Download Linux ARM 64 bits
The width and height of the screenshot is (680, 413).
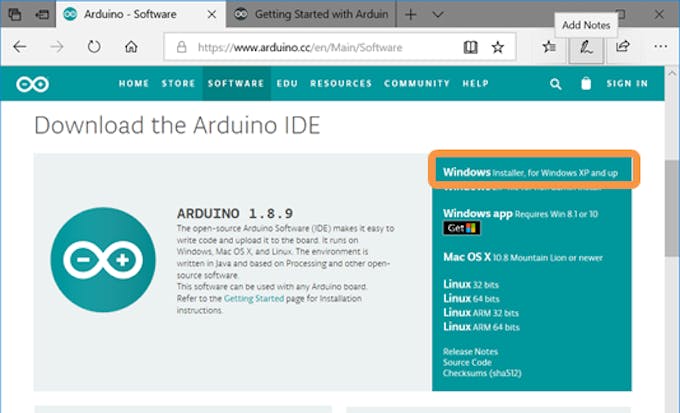pyautogui.click(x=481, y=327)
